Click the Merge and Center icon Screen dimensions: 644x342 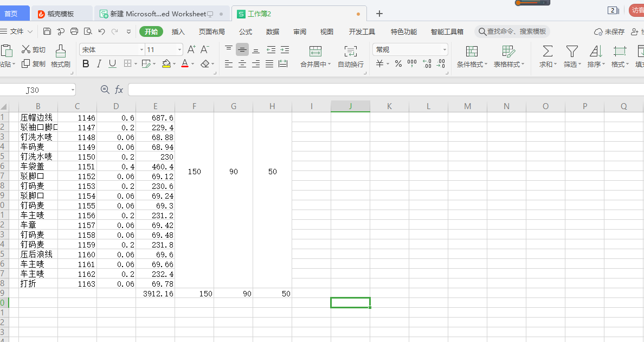[315, 52]
